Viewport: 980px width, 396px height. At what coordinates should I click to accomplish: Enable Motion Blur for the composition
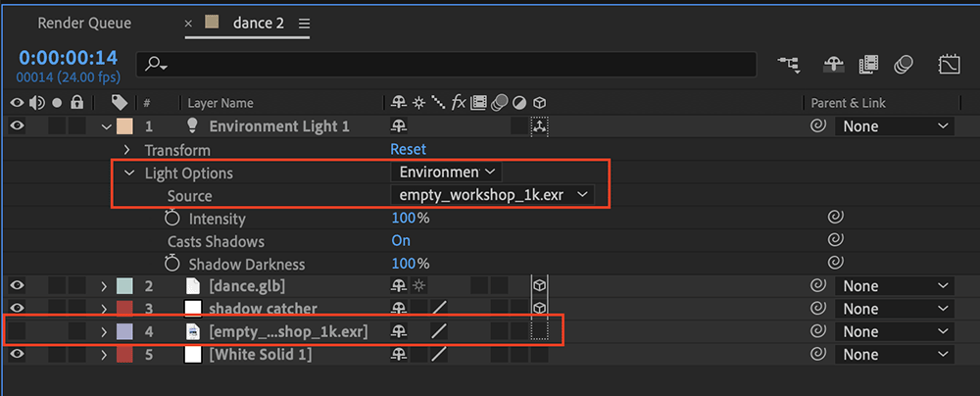(904, 64)
